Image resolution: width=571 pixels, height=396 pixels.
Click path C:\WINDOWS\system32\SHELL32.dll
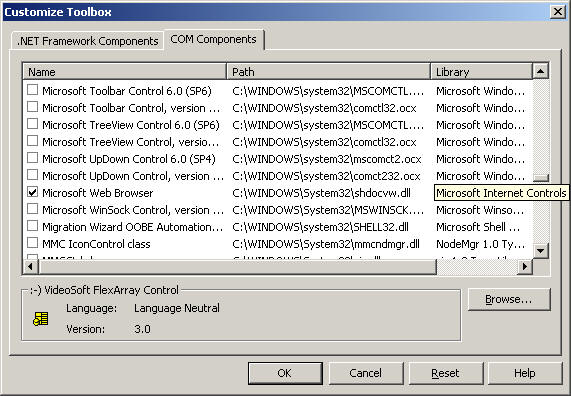click(x=320, y=227)
